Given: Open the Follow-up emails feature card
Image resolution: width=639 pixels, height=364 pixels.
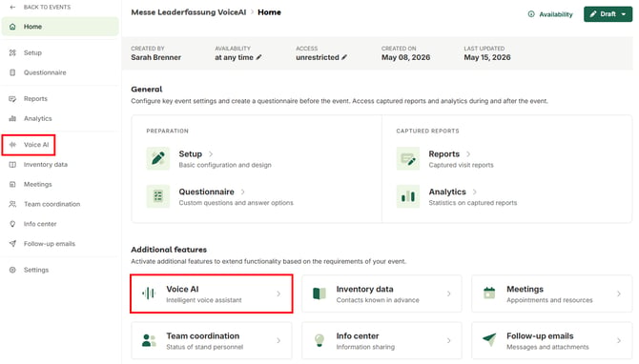Looking at the screenshot, I should pos(552,341).
